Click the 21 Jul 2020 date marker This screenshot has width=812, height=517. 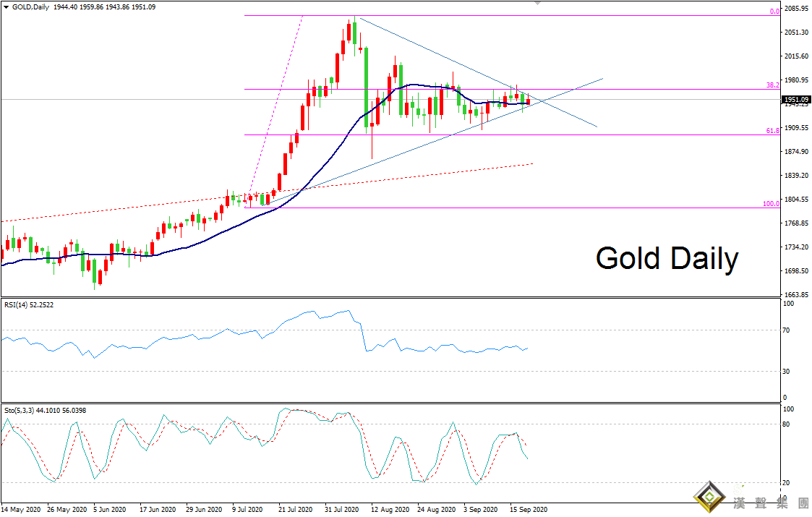(296, 509)
